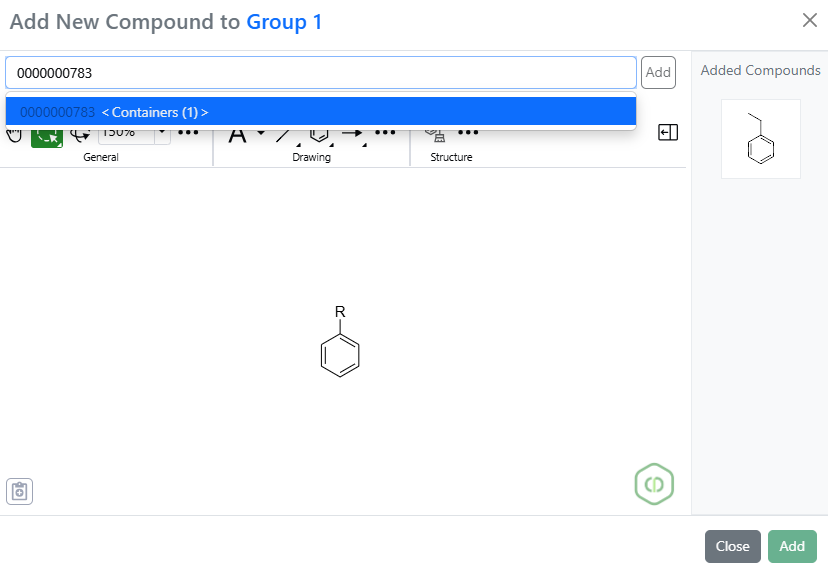Click the ChemDraw logo icon
Image resolution: width=828 pixels, height=568 pixels.
click(654, 484)
